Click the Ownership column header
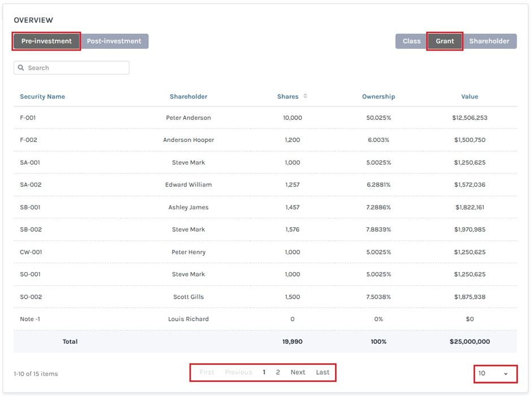The height and width of the screenshot is (396, 532). 379,97
